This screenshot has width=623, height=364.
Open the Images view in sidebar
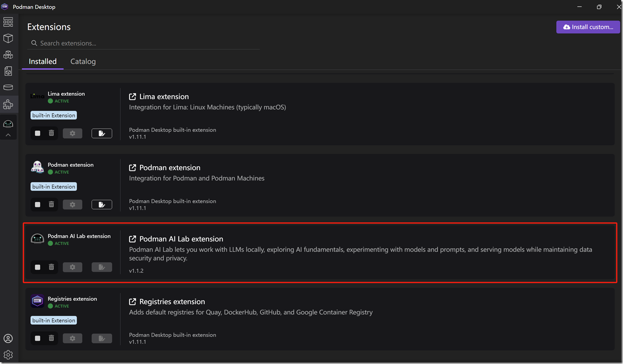coord(8,71)
